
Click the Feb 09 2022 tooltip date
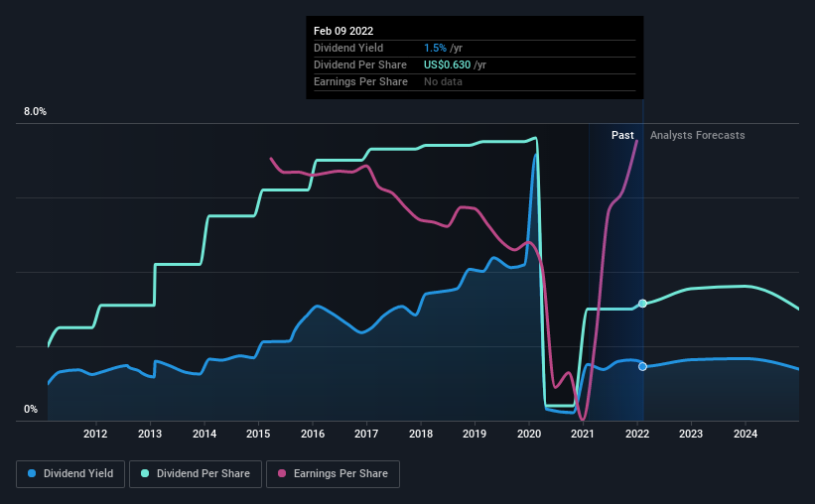343,31
